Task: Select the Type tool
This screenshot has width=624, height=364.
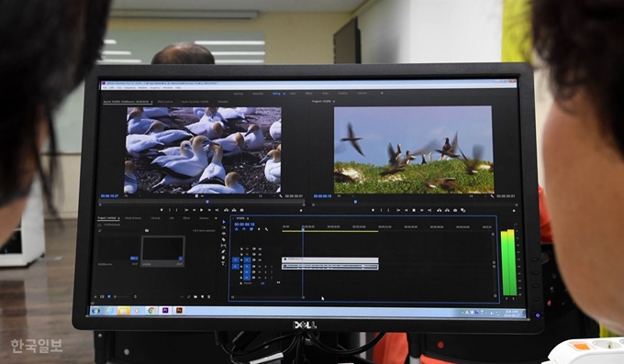Action: click(223, 263)
